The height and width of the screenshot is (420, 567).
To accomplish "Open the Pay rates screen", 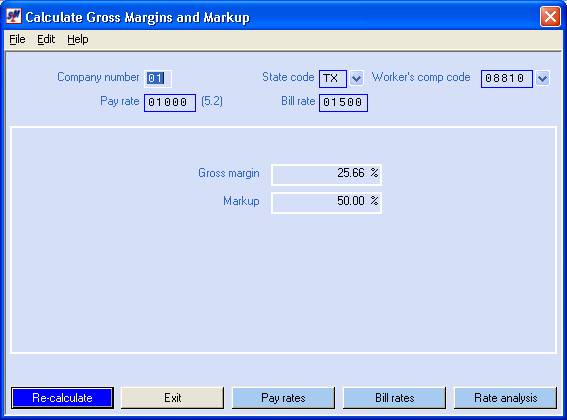I will (284, 398).
